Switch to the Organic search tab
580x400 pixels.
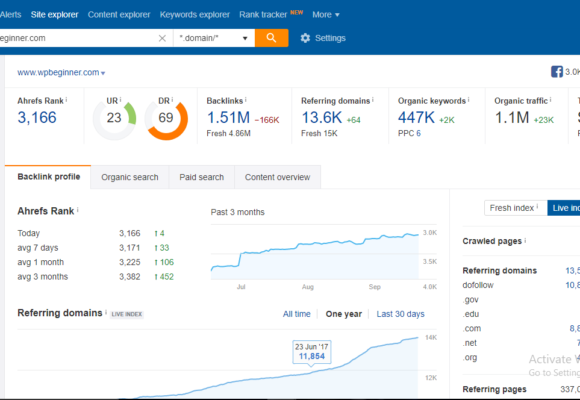pos(129,177)
